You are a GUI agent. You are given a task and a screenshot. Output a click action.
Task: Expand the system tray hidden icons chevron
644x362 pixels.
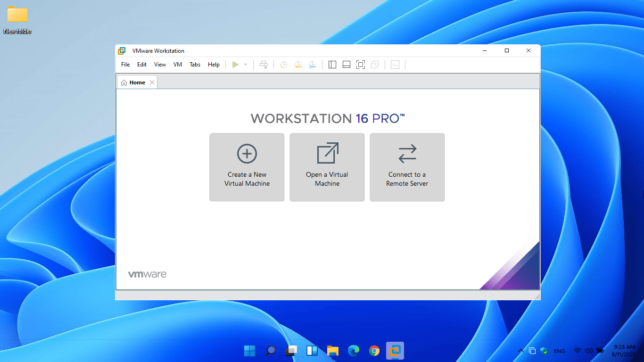pyautogui.click(x=521, y=351)
